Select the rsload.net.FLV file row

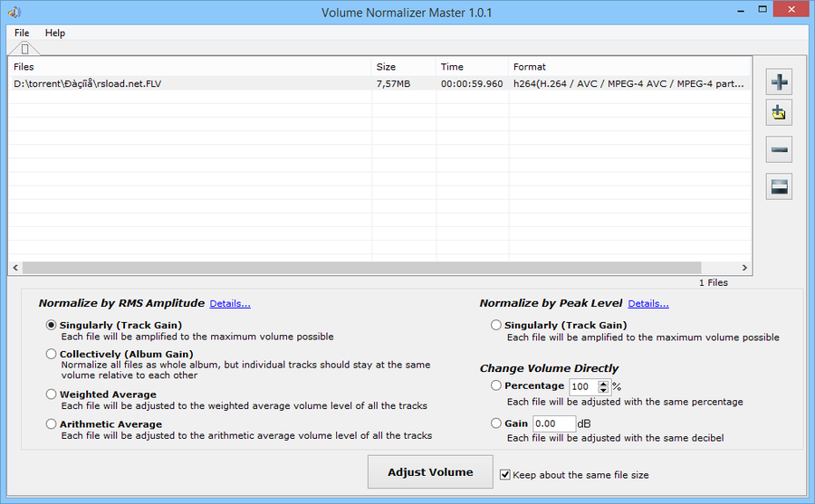click(x=379, y=83)
